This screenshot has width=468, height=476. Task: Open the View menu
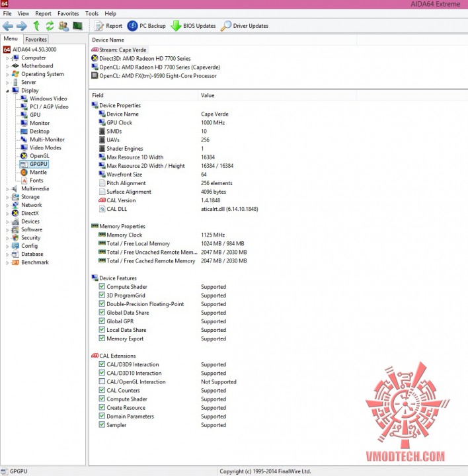(23, 14)
